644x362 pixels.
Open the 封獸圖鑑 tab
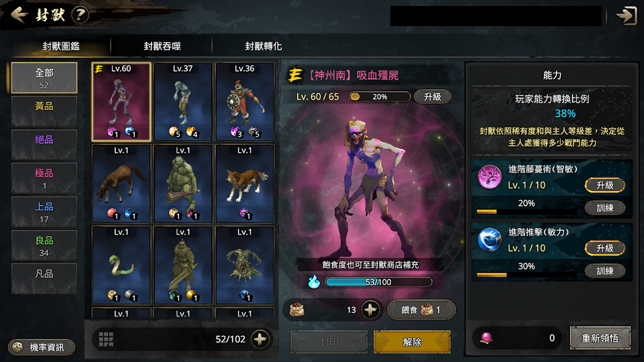click(x=61, y=46)
